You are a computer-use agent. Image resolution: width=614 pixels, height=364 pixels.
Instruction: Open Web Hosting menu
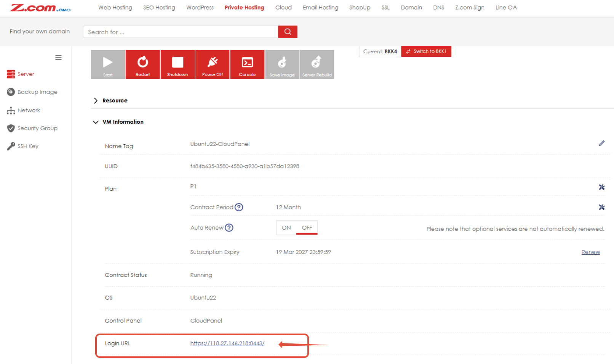tap(115, 8)
